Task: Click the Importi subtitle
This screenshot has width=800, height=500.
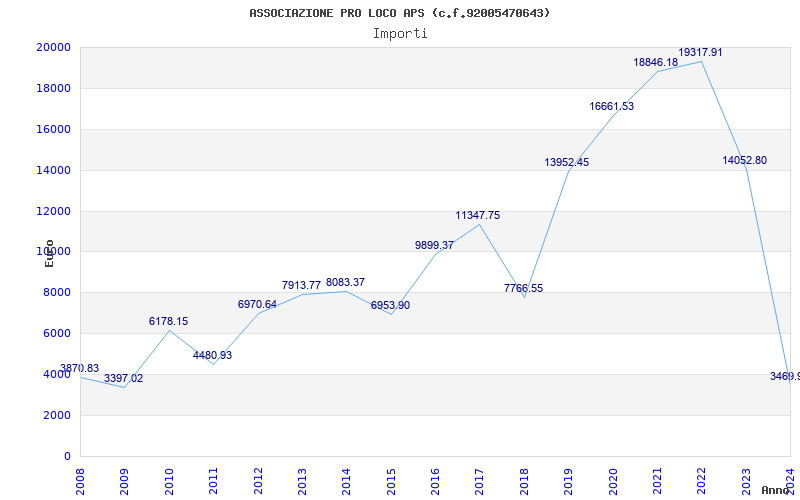Action: pos(400,34)
